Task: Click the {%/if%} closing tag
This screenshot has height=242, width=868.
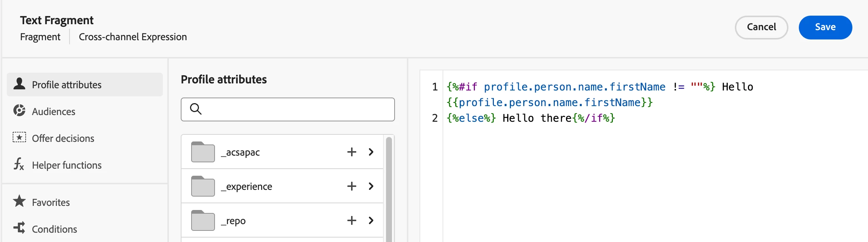Action: [594, 118]
